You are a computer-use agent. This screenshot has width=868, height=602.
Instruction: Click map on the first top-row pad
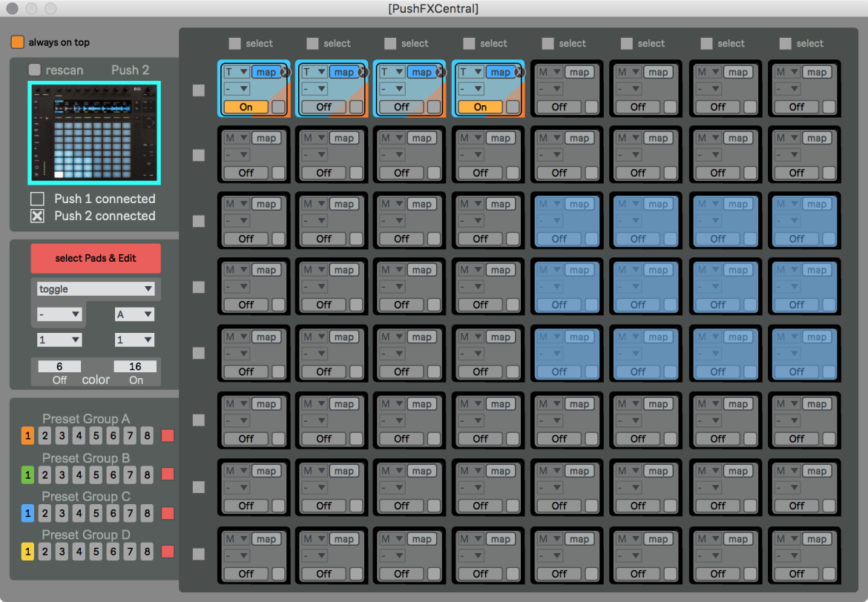[266, 72]
